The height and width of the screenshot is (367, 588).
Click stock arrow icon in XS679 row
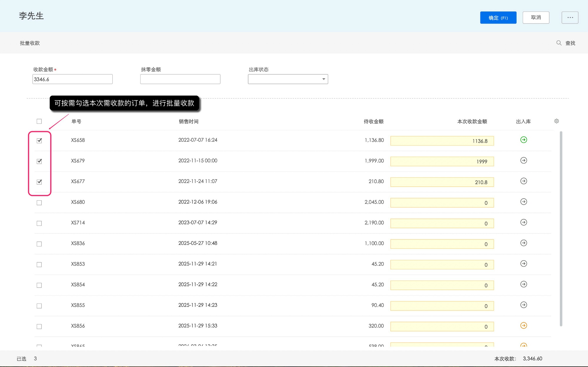coord(523,160)
